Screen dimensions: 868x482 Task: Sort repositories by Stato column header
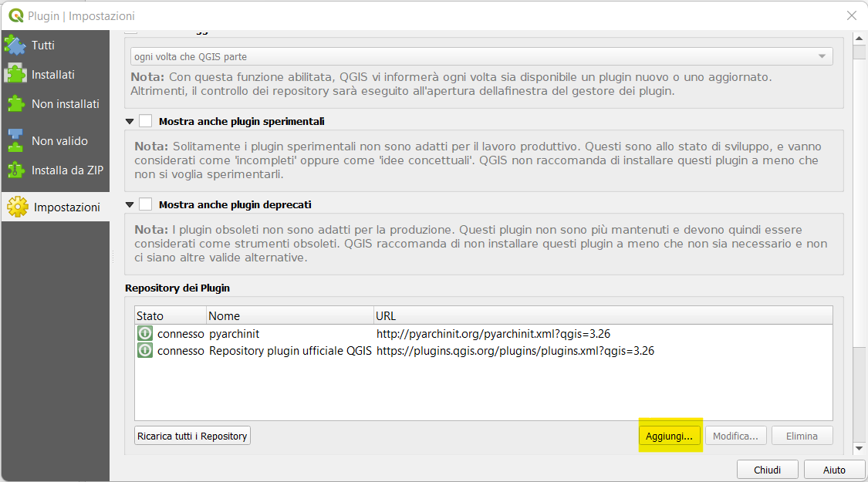(x=171, y=315)
